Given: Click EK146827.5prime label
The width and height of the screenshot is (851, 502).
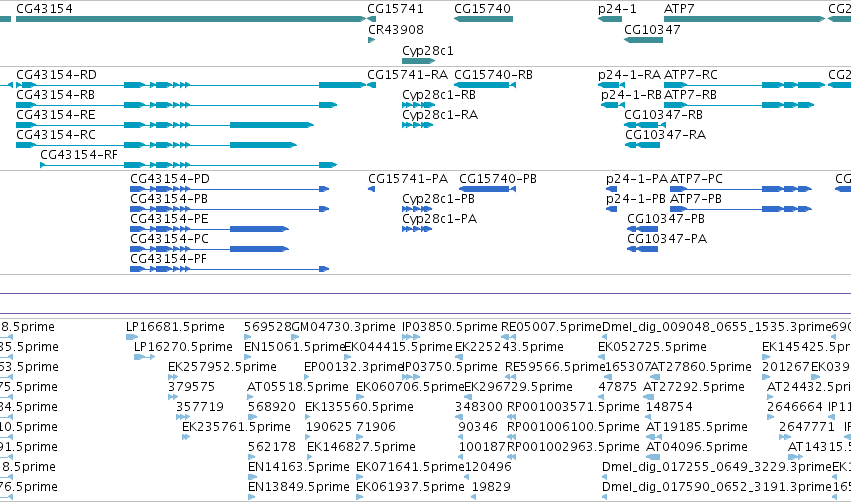Looking at the screenshot, I should coord(361,447).
